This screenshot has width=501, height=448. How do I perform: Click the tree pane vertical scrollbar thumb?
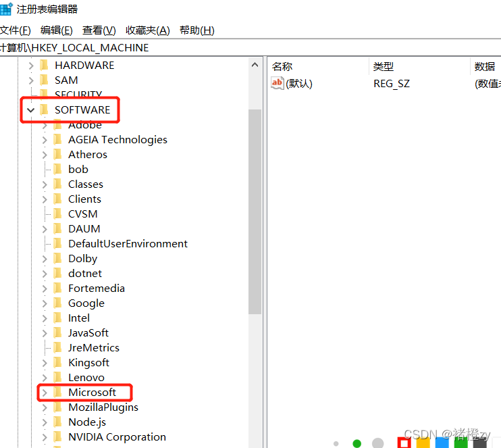pyautogui.click(x=255, y=211)
